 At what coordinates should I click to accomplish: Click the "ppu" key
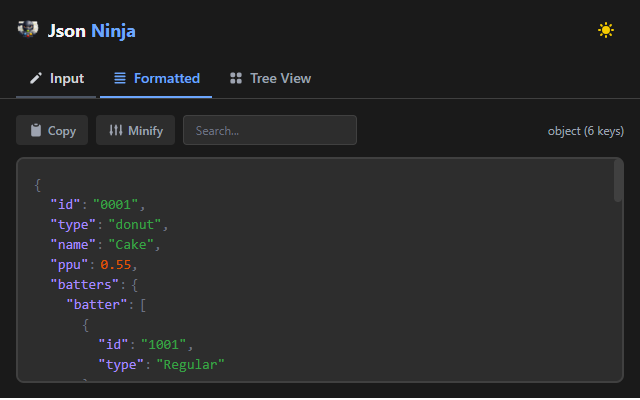click(x=69, y=264)
